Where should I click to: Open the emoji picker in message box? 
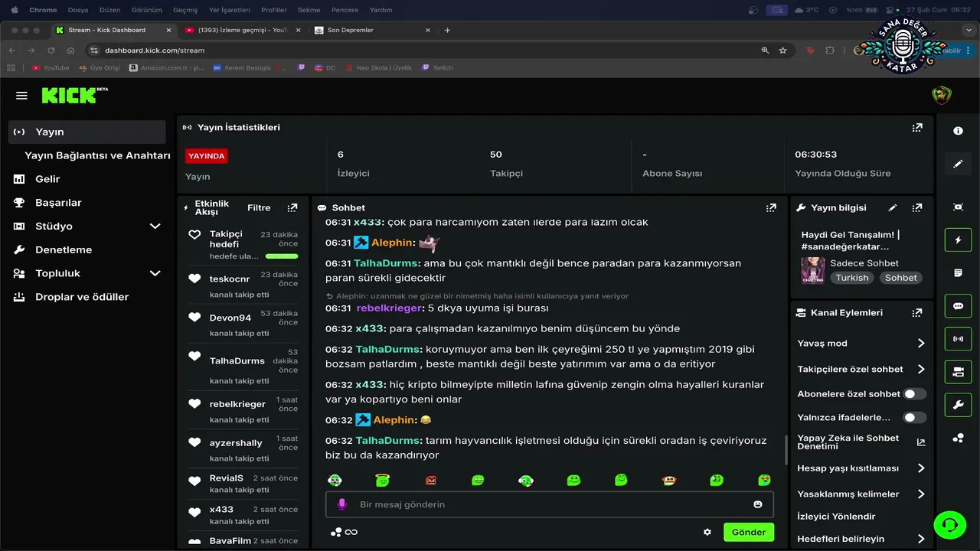click(758, 504)
